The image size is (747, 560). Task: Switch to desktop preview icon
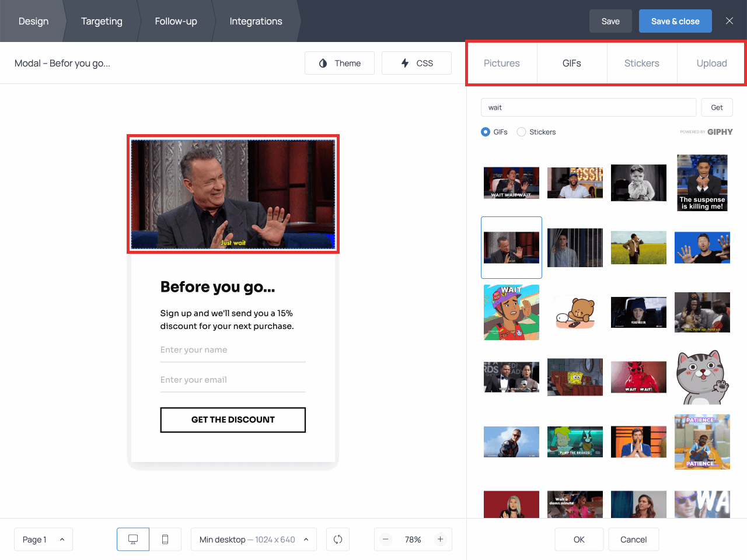pyautogui.click(x=133, y=540)
